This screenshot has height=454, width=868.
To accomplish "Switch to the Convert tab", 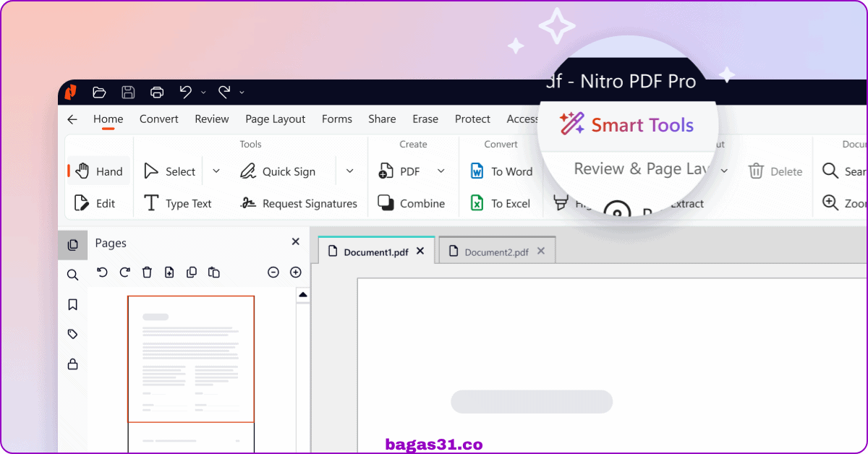I will pos(159,119).
